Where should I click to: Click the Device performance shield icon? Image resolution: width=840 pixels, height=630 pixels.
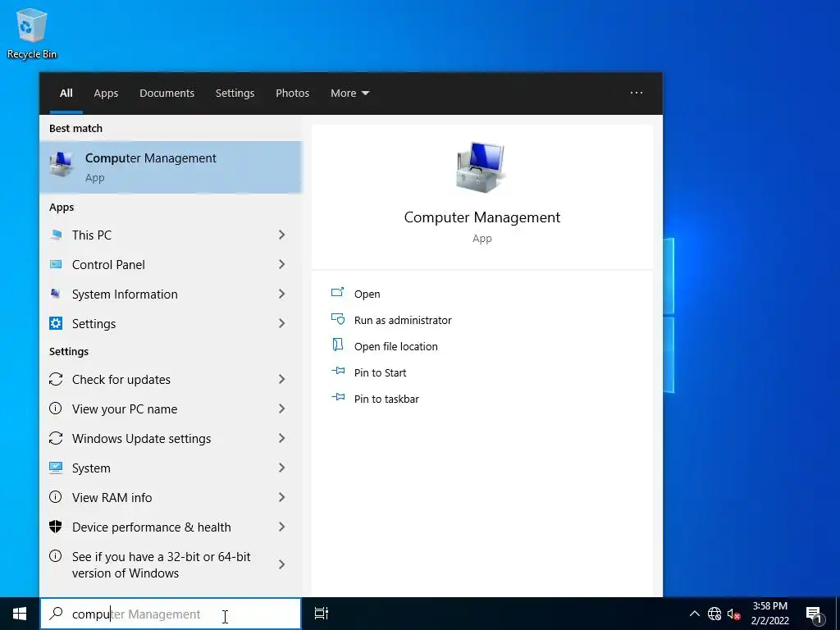point(56,527)
